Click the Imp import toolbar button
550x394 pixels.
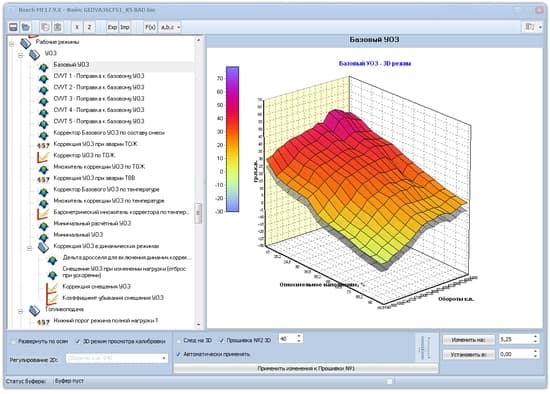125,27
